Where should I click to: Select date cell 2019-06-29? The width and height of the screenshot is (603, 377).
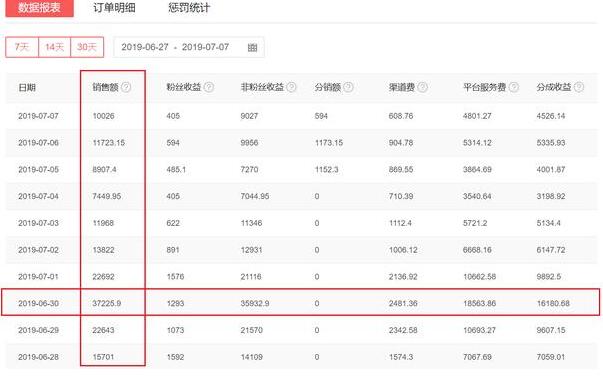point(38,330)
